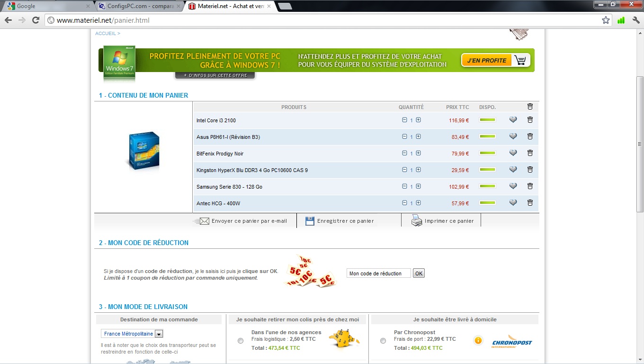Click floppy disk icon to save cart

[x=310, y=221]
